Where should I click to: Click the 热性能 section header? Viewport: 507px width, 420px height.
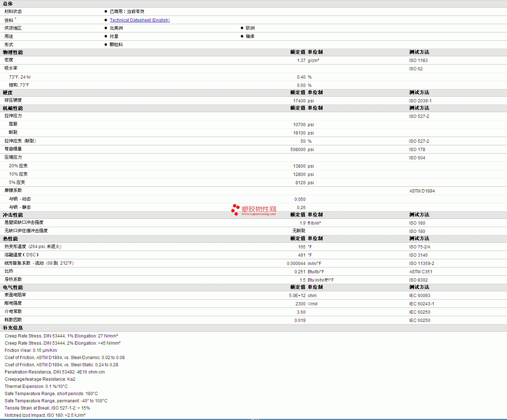(x=10, y=239)
